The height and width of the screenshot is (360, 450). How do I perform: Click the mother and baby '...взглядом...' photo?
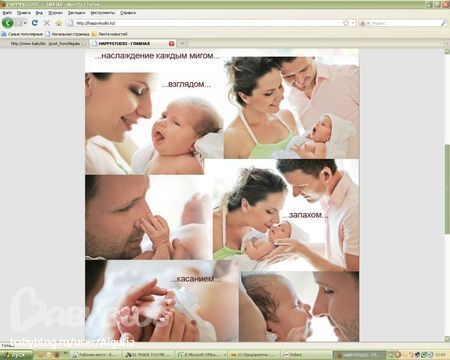coord(144,123)
